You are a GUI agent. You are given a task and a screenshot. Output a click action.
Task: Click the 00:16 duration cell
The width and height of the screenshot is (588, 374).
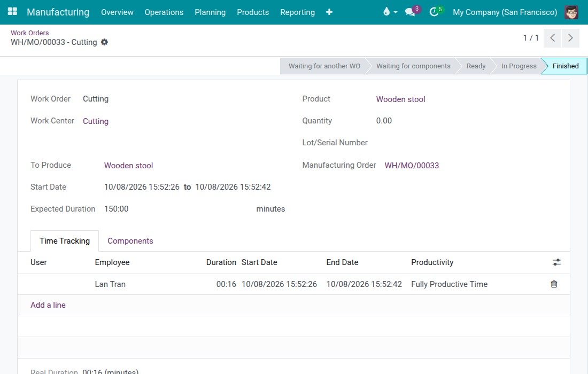pyautogui.click(x=226, y=284)
